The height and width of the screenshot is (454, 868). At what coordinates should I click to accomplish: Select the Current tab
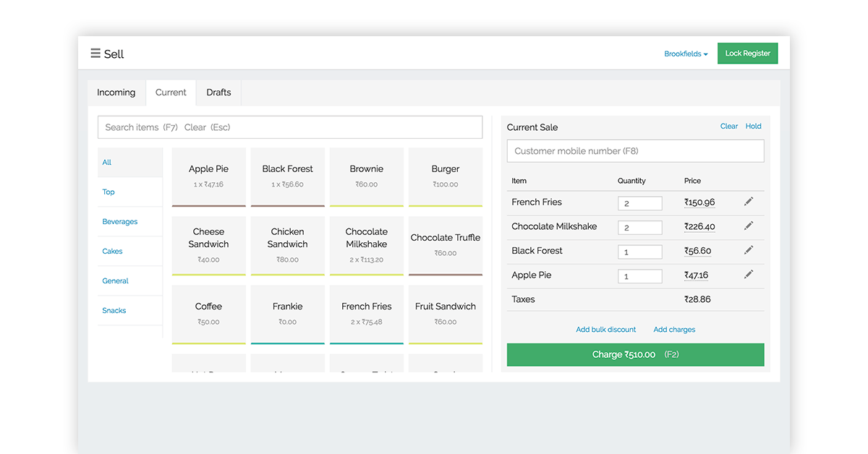pos(171,93)
